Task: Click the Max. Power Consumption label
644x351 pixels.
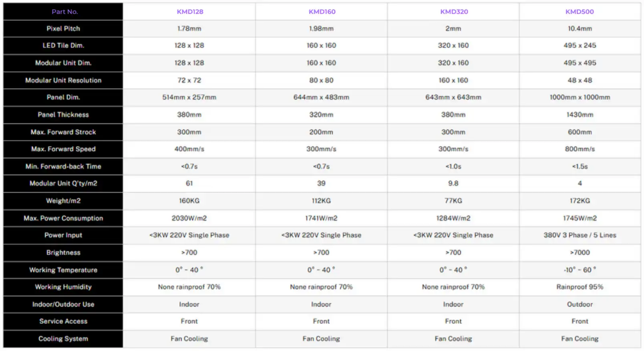Action: pos(63,218)
